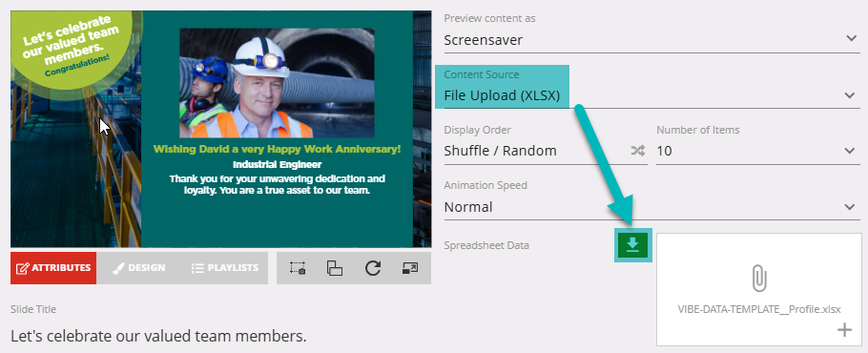Click into the Slide Title text field
The image size is (868, 353).
pos(220,335)
